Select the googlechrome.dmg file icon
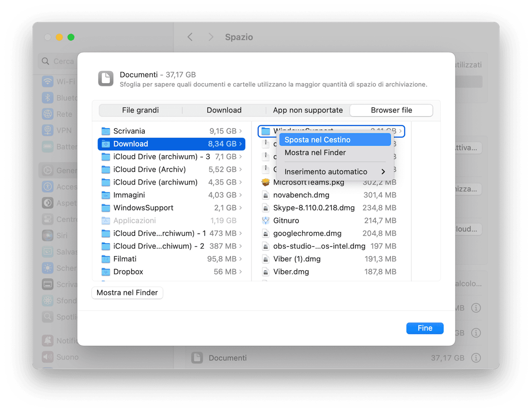532x412 pixels. [265, 234]
